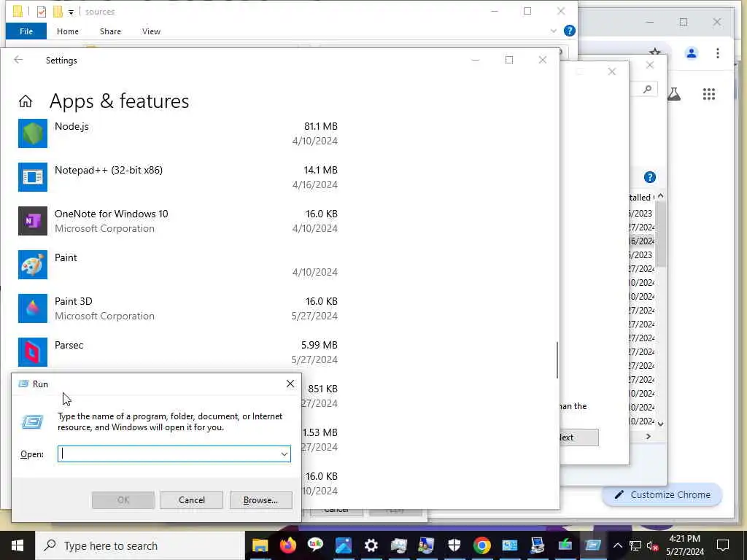Click the properties checkmark icon in Explorer title bar
The image size is (747, 560).
[42, 12]
